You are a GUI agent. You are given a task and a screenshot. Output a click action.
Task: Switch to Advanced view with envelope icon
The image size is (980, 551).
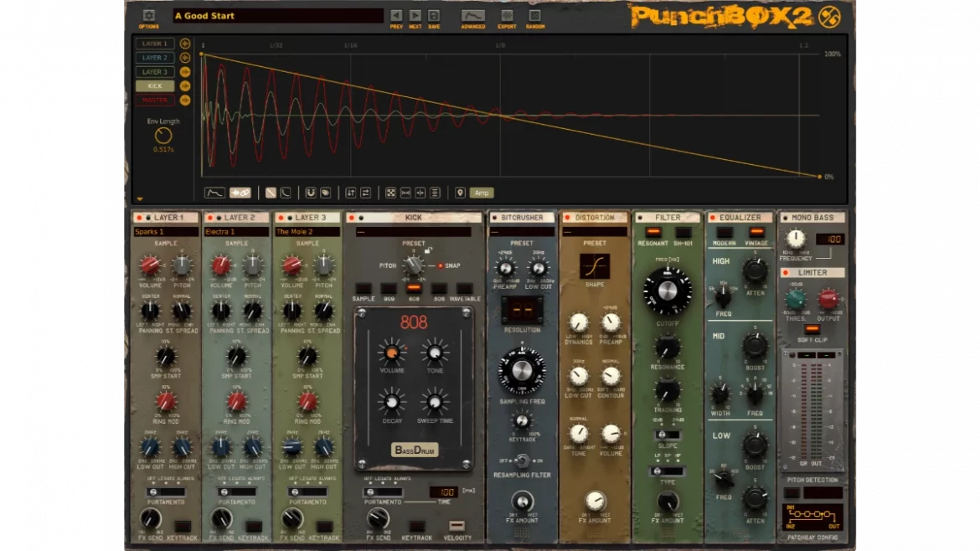point(472,16)
